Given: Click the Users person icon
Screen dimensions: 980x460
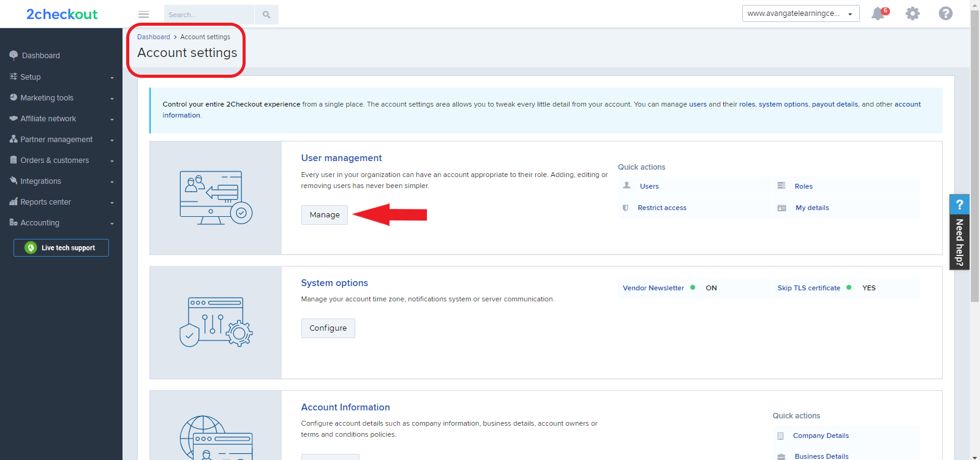Looking at the screenshot, I should 627,186.
